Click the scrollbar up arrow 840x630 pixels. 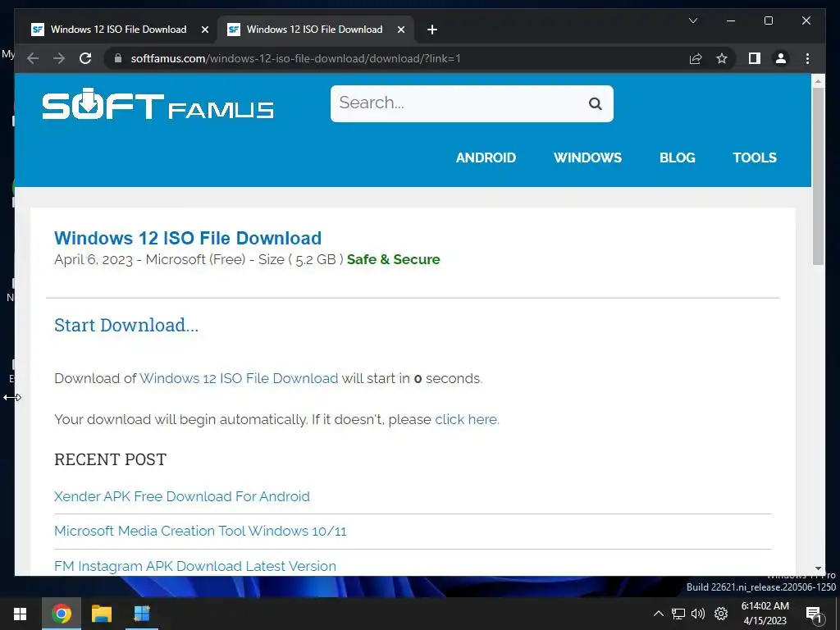tap(818, 81)
